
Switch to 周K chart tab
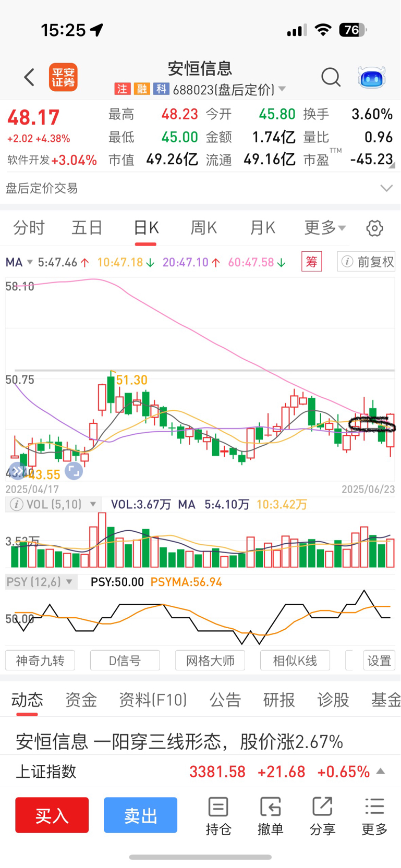[x=204, y=228]
